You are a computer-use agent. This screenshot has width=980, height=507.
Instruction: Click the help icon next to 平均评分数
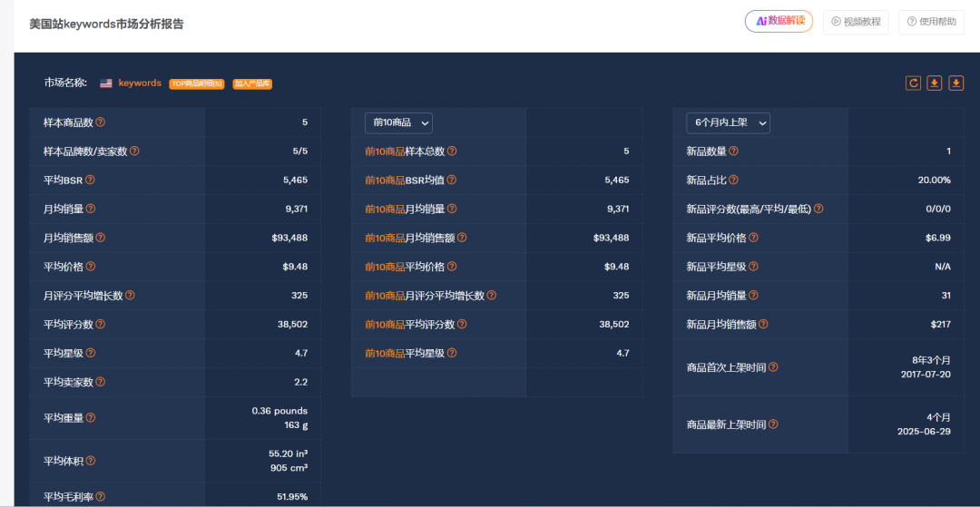click(x=100, y=324)
